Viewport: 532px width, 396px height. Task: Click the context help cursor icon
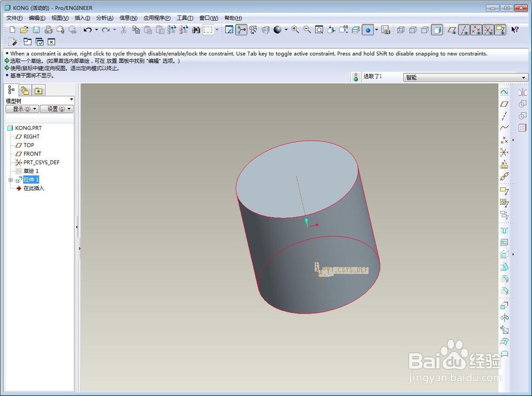514,30
